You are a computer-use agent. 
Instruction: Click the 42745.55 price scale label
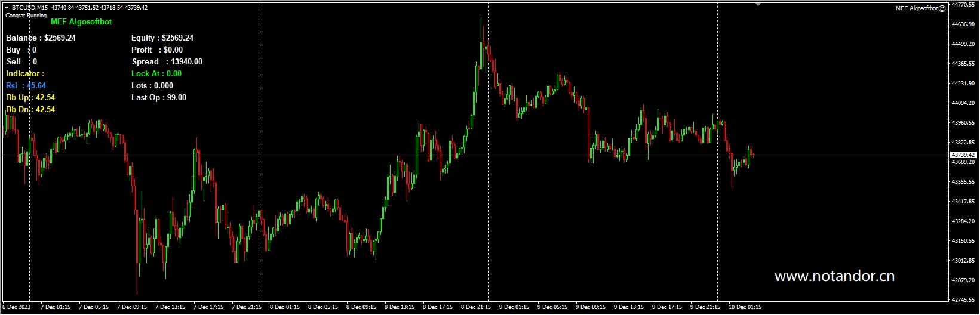coord(963,300)
